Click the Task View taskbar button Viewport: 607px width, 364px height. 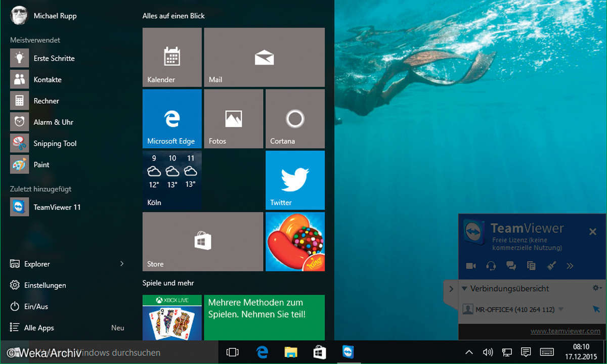pyautogui.click(x=233, y=352)
